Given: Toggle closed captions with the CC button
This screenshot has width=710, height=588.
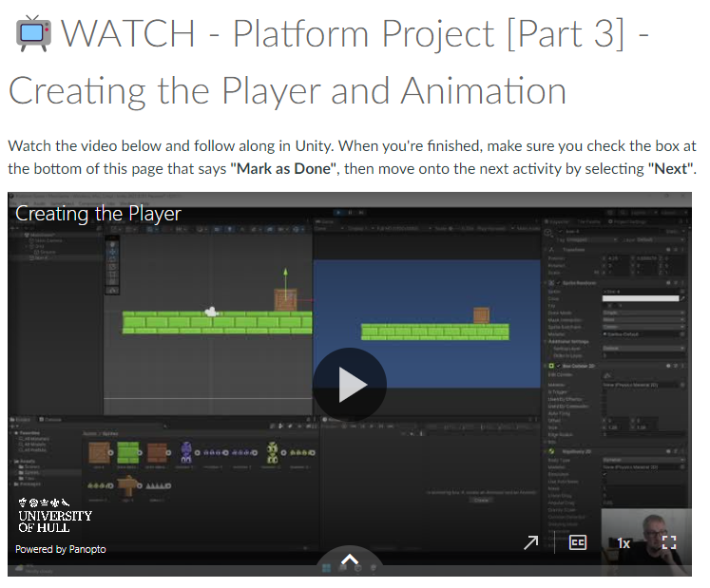Looking at the screenshot, I should pyautogui.click(x=577, y=542).
